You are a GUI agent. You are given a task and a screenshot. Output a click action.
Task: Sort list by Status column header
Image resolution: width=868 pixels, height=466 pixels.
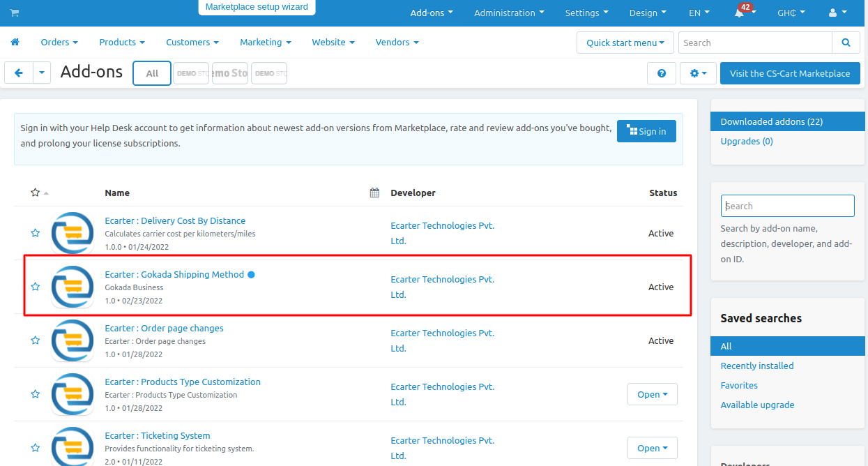click(663, 193)
